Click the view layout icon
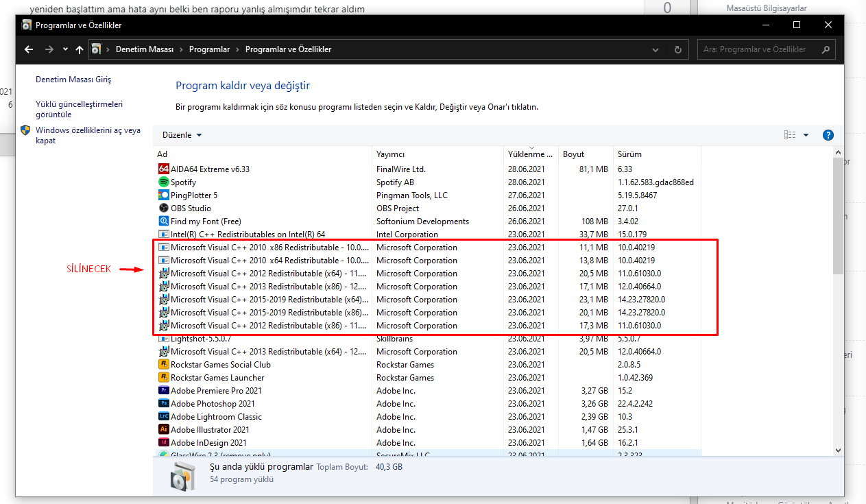 [790, 135]
